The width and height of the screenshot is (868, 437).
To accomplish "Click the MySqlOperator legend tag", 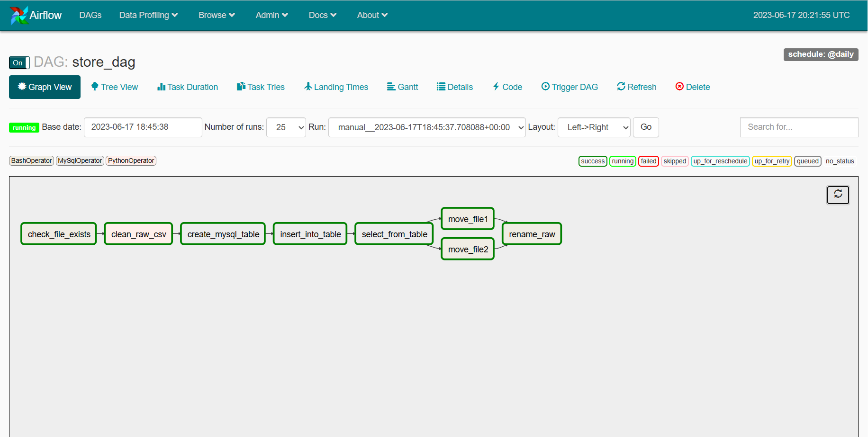I will click(x=80, y=161).
